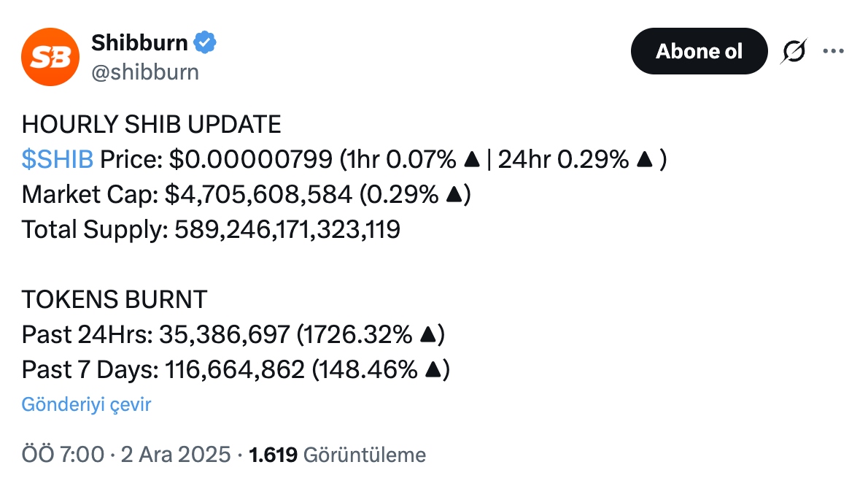The height and width of the screenshot is (489, 868).
Task: Open the three-dot more options menu
Action: [833, 51]
